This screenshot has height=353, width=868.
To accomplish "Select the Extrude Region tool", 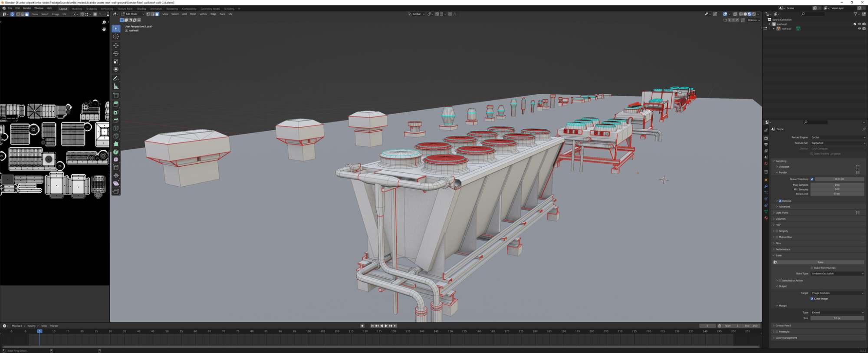I will pos(116,104).
